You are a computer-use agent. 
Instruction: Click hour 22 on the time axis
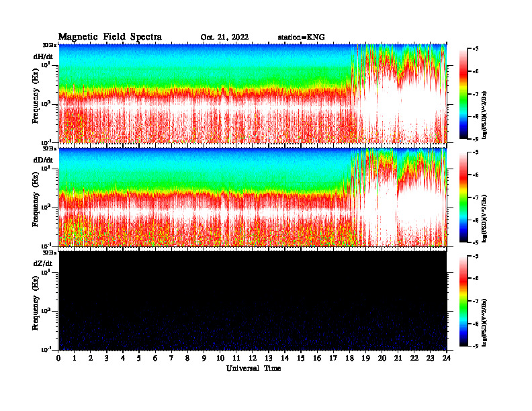414,358
